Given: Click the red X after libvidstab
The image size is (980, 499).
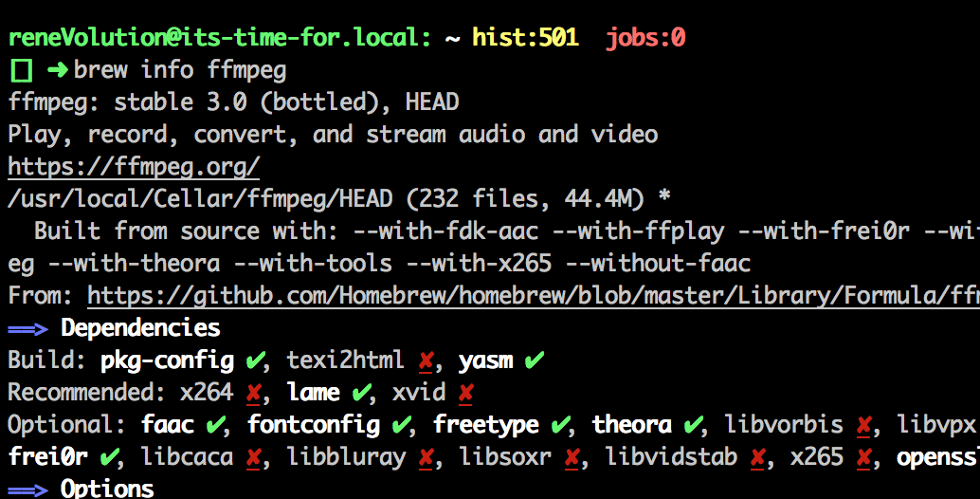Looking at the screenshot, I should [x=757, y=457].
